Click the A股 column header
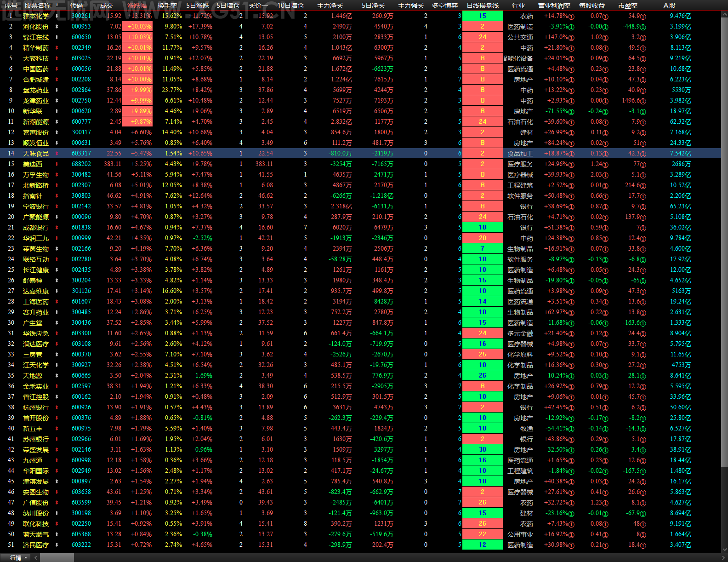Screen dimensions: 728x562 (670, 6)
